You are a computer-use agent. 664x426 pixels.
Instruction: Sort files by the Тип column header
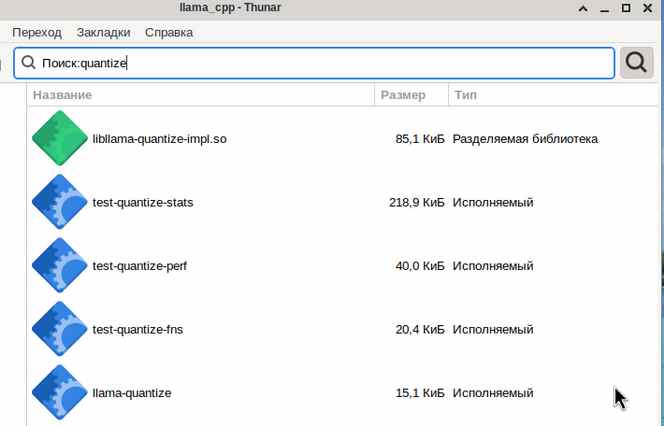click(x=553, y=95)
